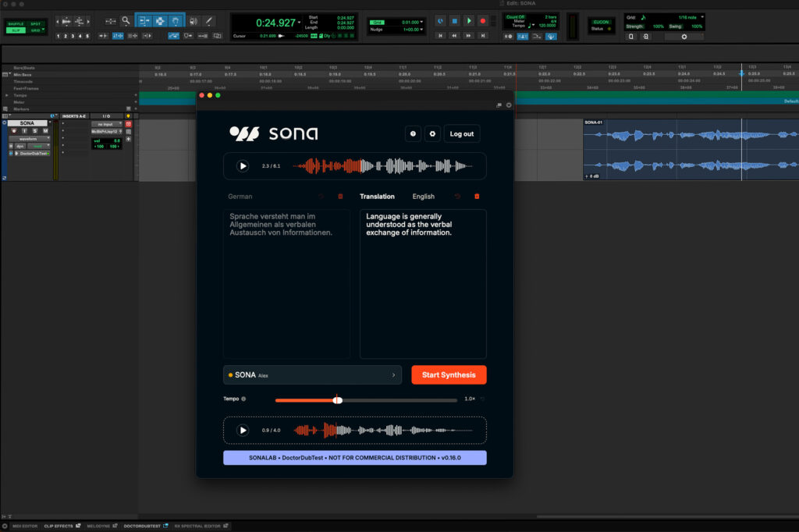Undo changes to German text
Image resolution: width=799 pixels, height=532 pixels.
(321, 197)
